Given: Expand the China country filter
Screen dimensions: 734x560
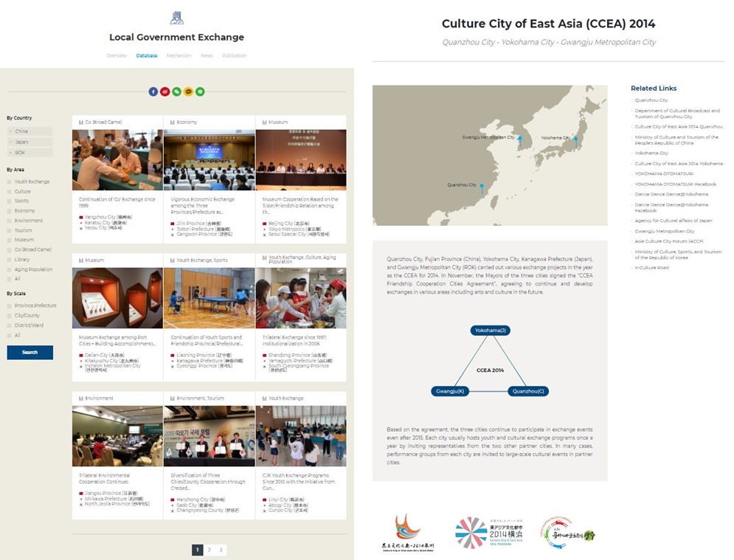Looking at the screenshot, I should [30, 131].
